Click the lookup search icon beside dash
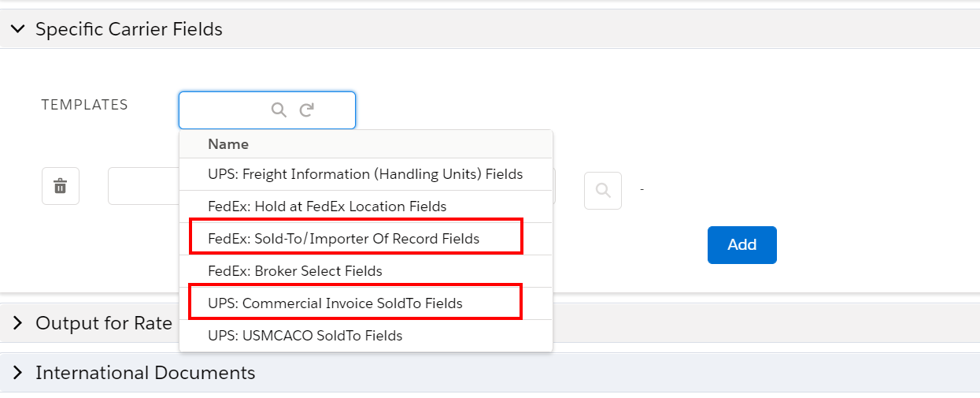Image resolution: width=980 pixels, height=398 pixels. pyautogui.click(x=603, y=191)
